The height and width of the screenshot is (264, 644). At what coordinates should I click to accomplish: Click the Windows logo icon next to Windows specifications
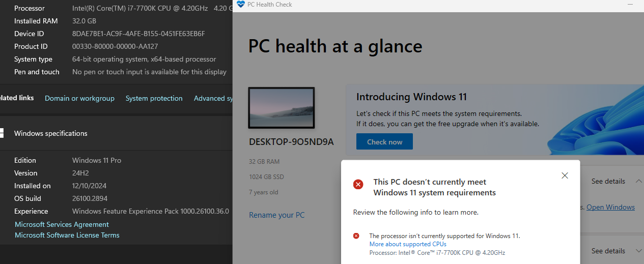tap(2, 133)
